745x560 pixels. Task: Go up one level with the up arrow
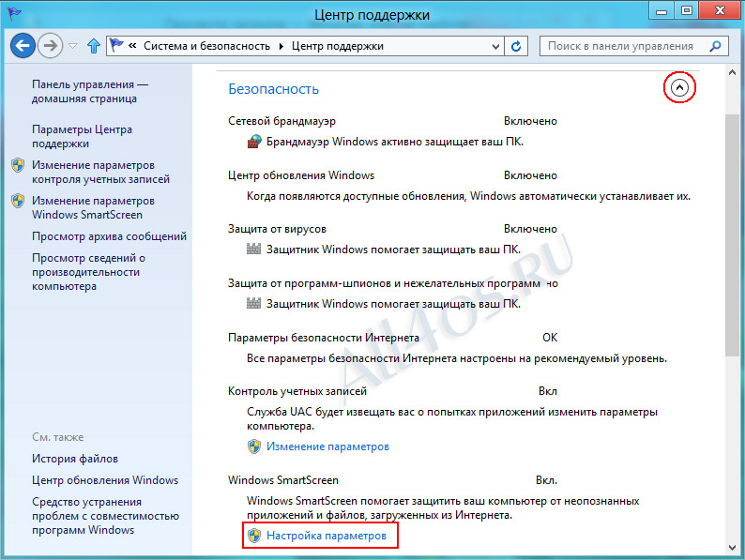94,46
